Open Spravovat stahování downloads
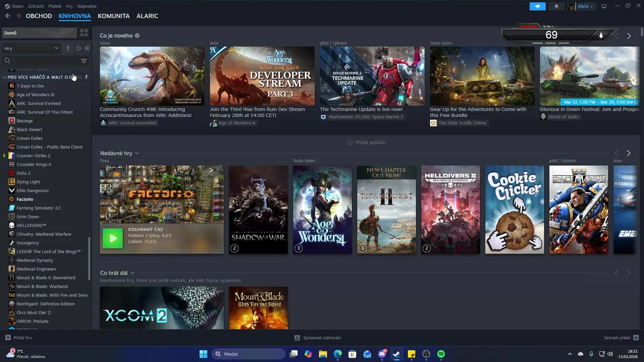644x362 pixels. pyautogui.click(x=318, y=338)
